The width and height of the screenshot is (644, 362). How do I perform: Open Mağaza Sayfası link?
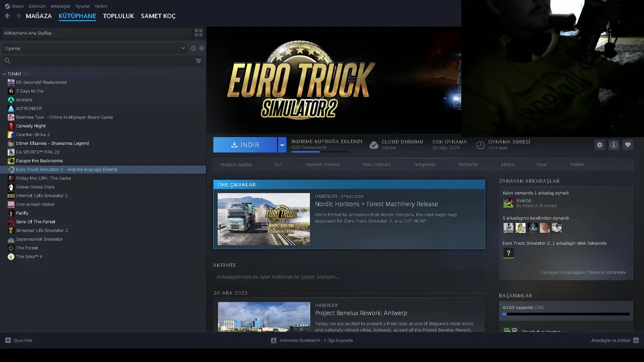point(236,164)
